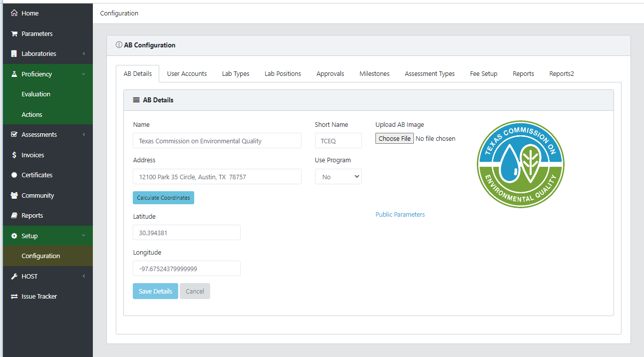The height and width of the screenshot is (357, 644).
Task: Click the Invoices dollar sign icon
Action: (x=14, y=155)
